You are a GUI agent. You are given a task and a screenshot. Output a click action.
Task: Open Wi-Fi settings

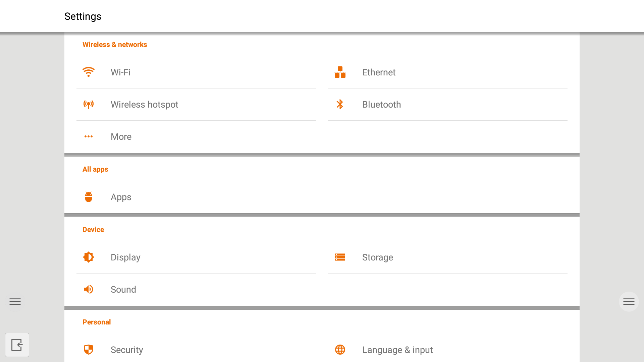point(121,72)
